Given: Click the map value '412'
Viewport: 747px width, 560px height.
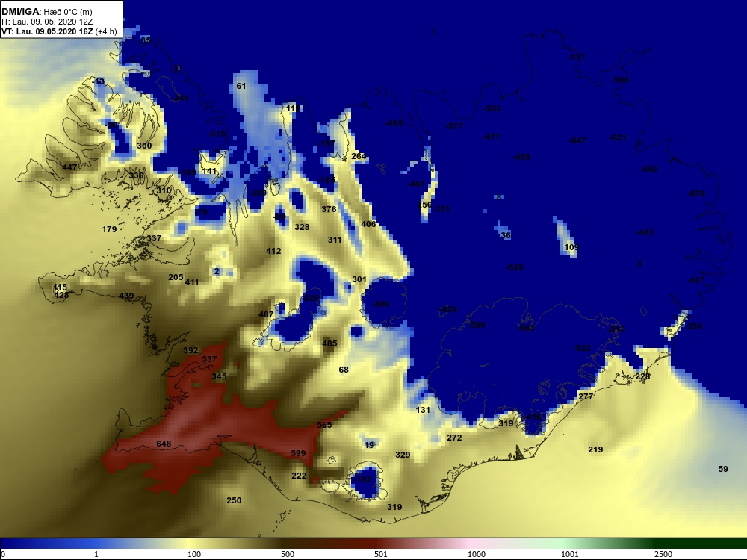Looking at the screenshot, I should 273,251.
